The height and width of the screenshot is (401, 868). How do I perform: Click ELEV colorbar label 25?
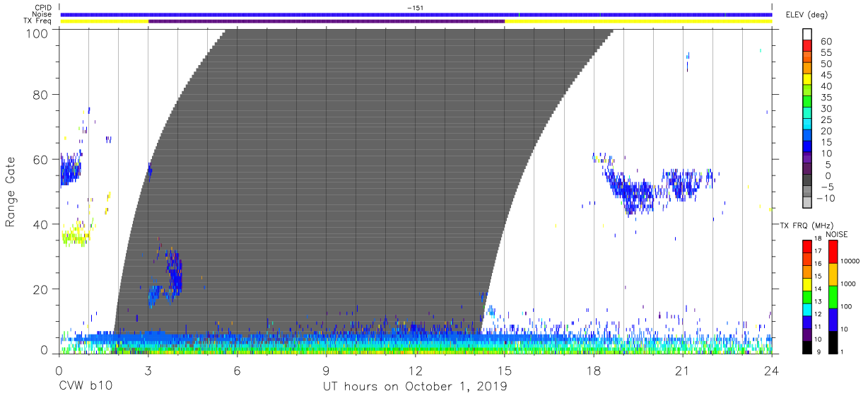click(x=826, y=120)
